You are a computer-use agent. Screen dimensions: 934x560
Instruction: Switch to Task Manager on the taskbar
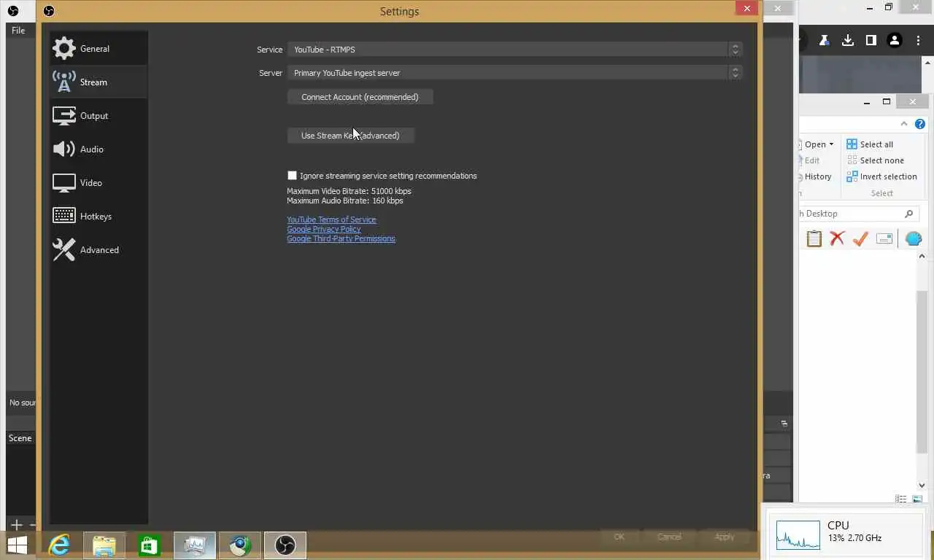[195, 545]
